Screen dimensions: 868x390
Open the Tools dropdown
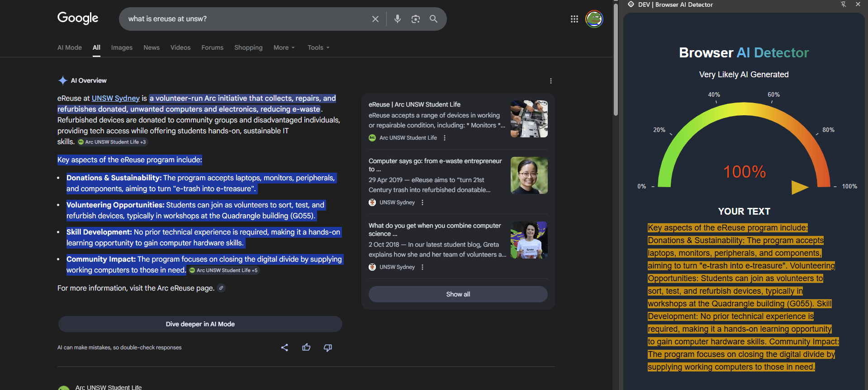tap(318, 47)
